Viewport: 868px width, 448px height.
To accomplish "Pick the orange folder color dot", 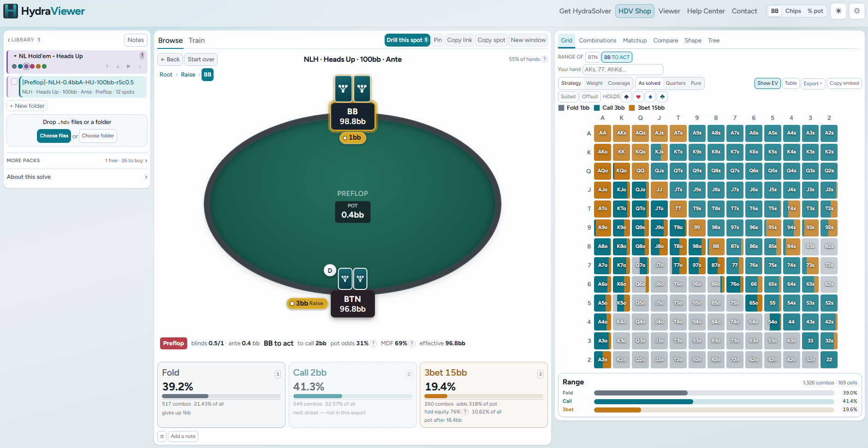I will 38,66.
